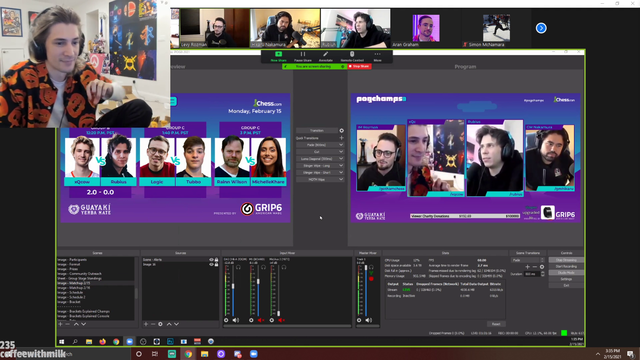Screen dimensions: 640x360
Task: Select the Image - Schedule 2 scene
Action: (96, 297)
